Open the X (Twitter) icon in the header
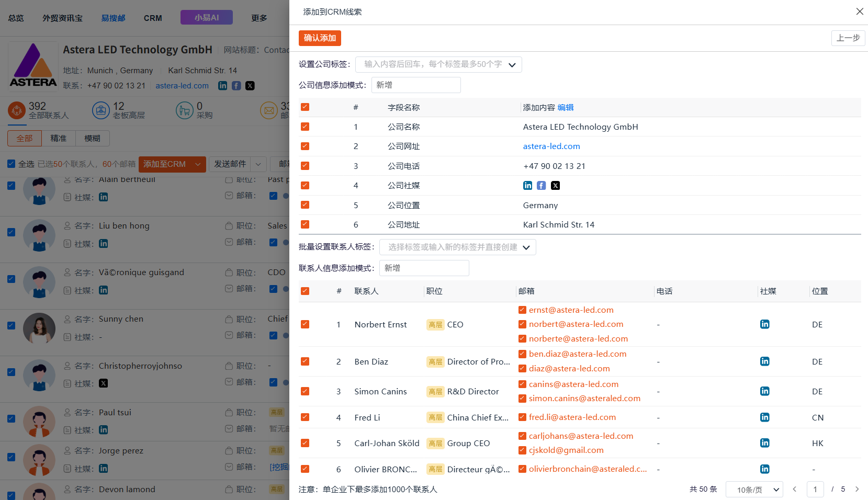868x500 pixels. pyautogui.click(x=250, y=85)
